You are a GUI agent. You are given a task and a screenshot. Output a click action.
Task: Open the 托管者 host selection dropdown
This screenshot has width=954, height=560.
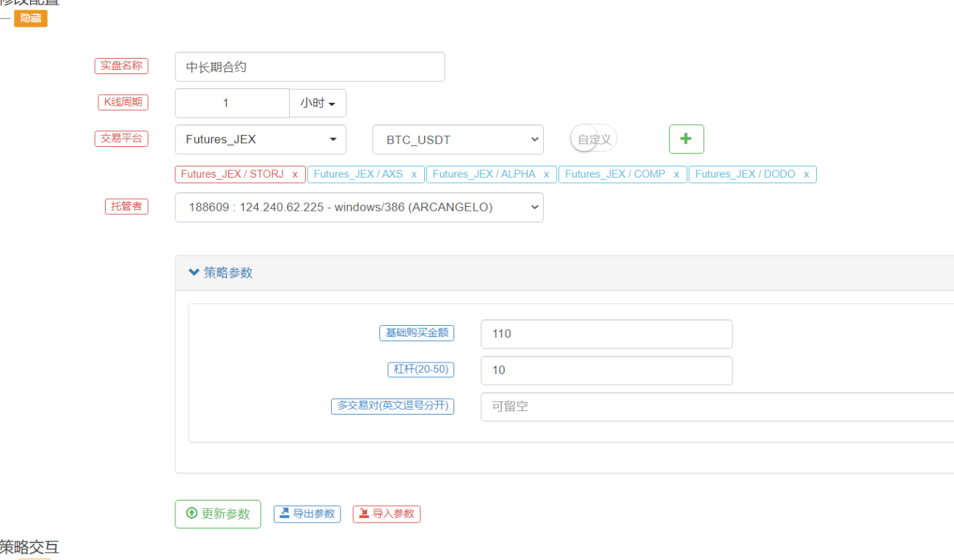click(x=359, y=207)
